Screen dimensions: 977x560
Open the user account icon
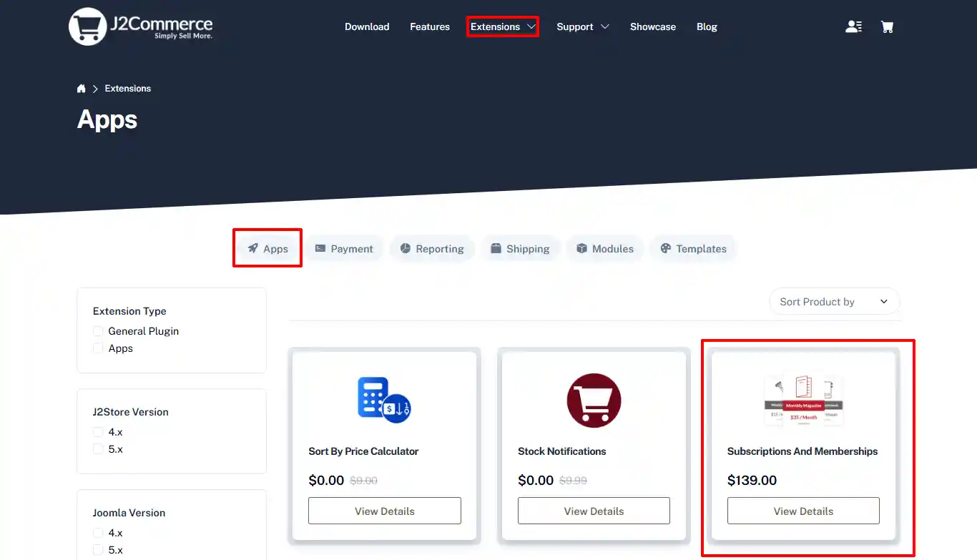tap(853, 26)
